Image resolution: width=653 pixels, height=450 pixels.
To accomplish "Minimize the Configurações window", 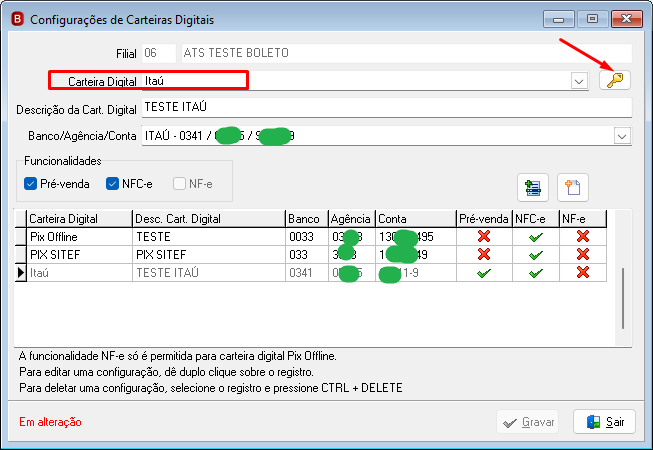I will point(558,19).
